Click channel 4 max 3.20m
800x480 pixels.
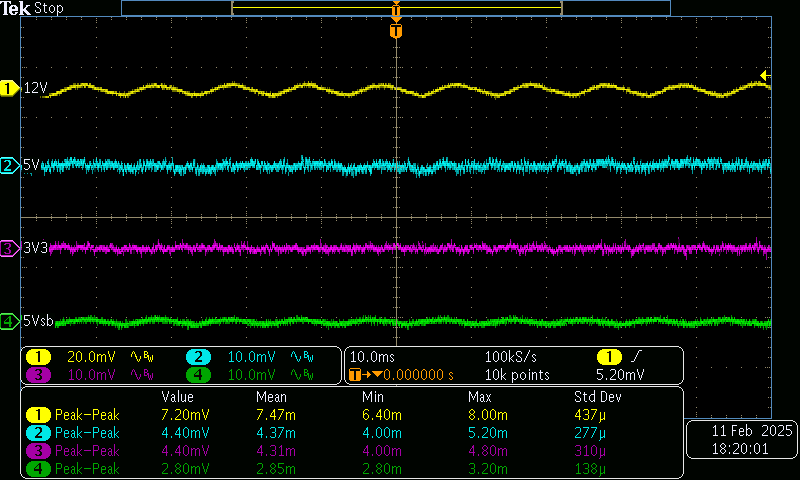488,469
